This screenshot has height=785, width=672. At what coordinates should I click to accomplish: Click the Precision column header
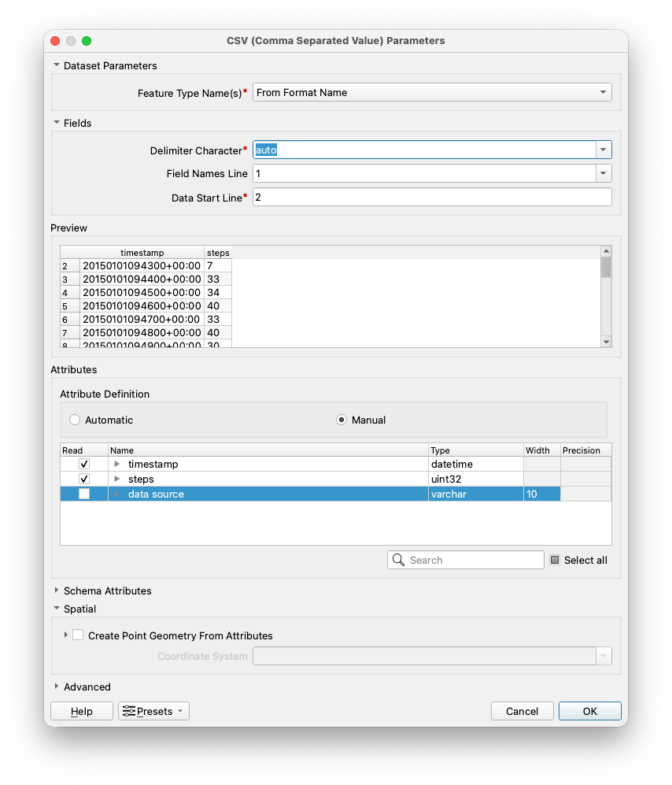586,450
